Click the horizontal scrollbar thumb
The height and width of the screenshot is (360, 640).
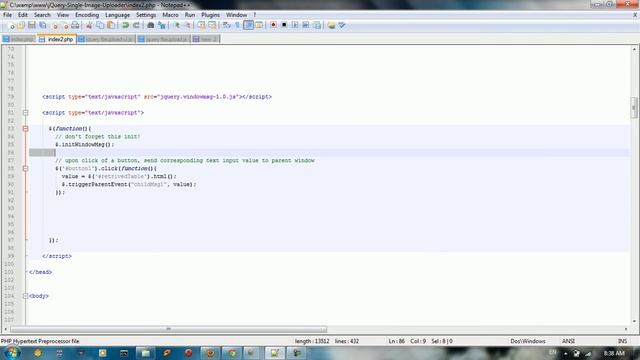point(169,329)
